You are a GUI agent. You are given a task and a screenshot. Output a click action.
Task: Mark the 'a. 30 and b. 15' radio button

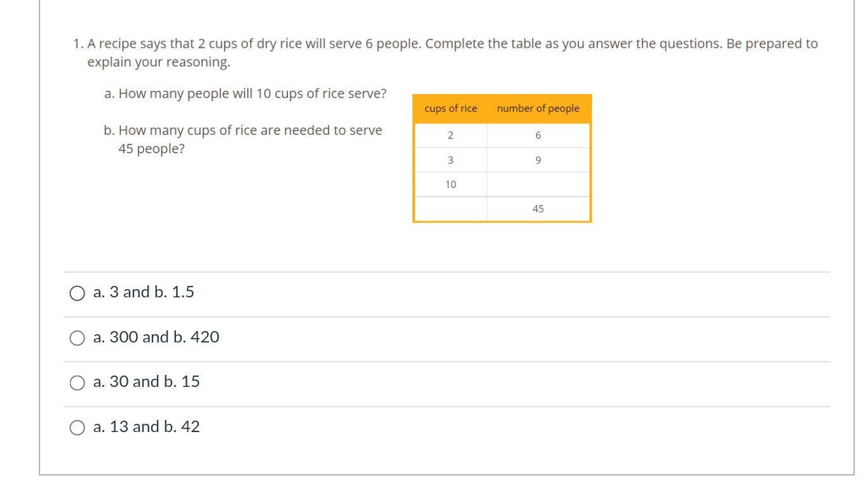point(77,383)
